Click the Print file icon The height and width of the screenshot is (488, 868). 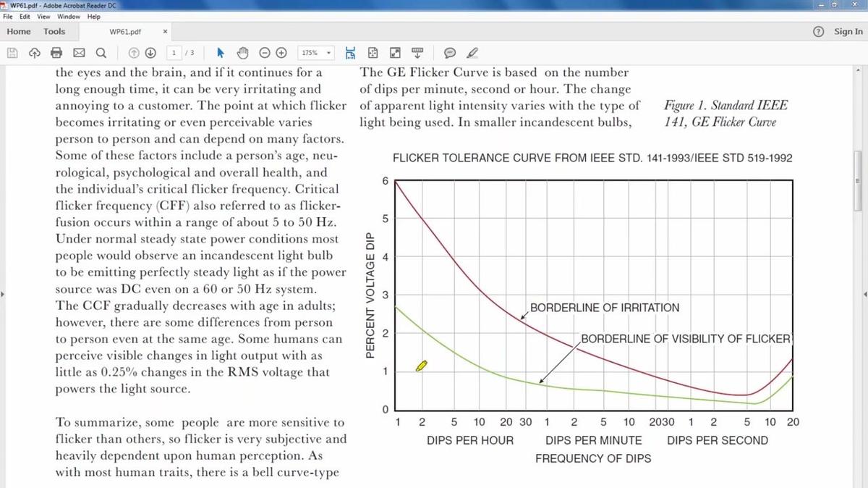56,53
